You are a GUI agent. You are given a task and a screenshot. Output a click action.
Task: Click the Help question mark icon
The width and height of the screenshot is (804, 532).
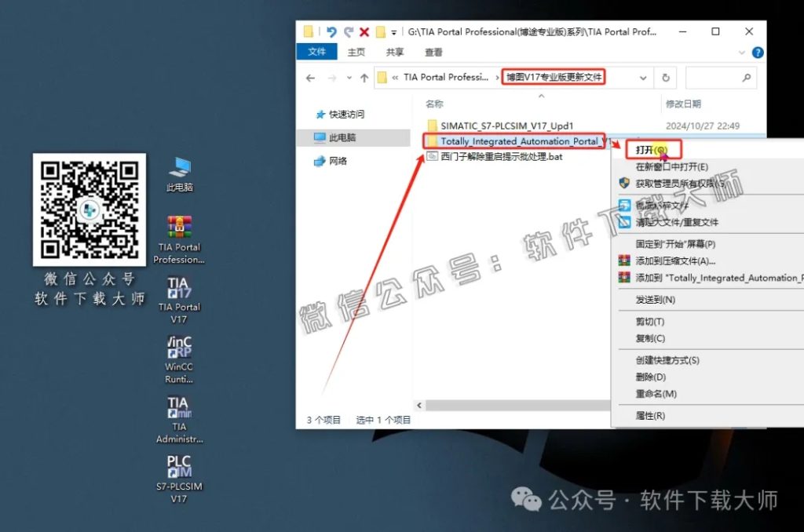point(756,52)
